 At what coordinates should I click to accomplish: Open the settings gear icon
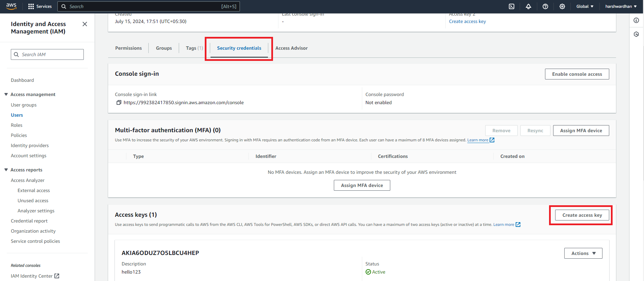tap(562, 6)
